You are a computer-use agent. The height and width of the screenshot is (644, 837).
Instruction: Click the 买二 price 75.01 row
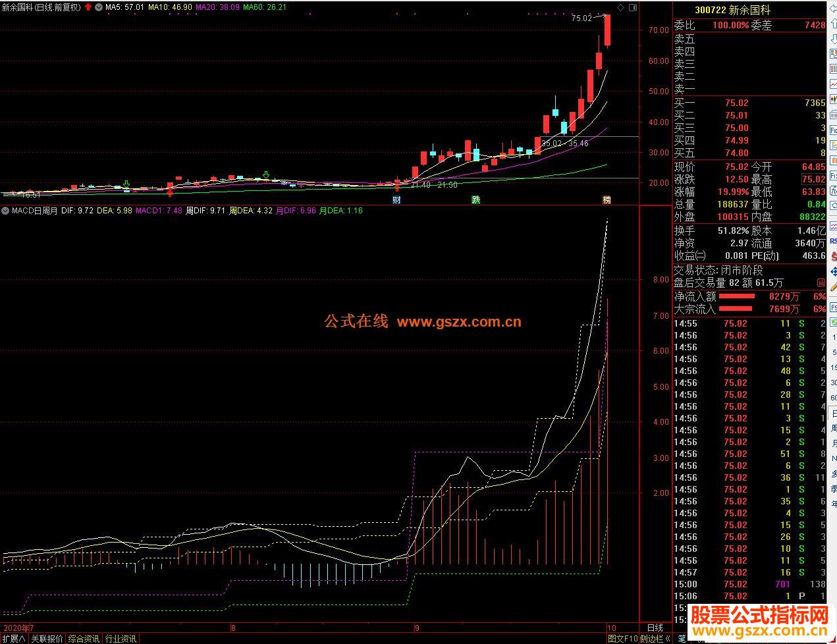pos(749,115)
